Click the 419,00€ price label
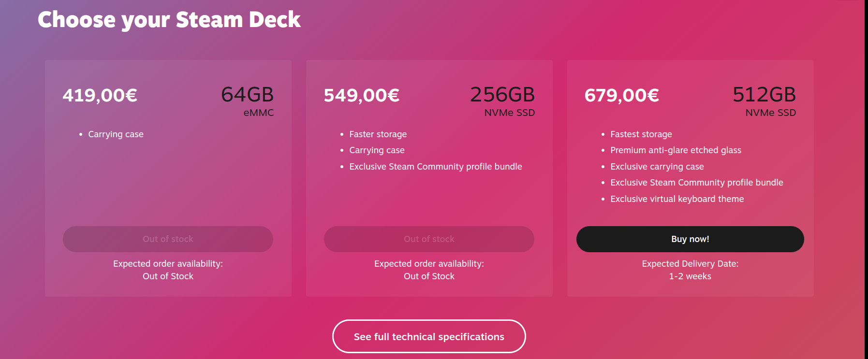 tap(100, 96)
